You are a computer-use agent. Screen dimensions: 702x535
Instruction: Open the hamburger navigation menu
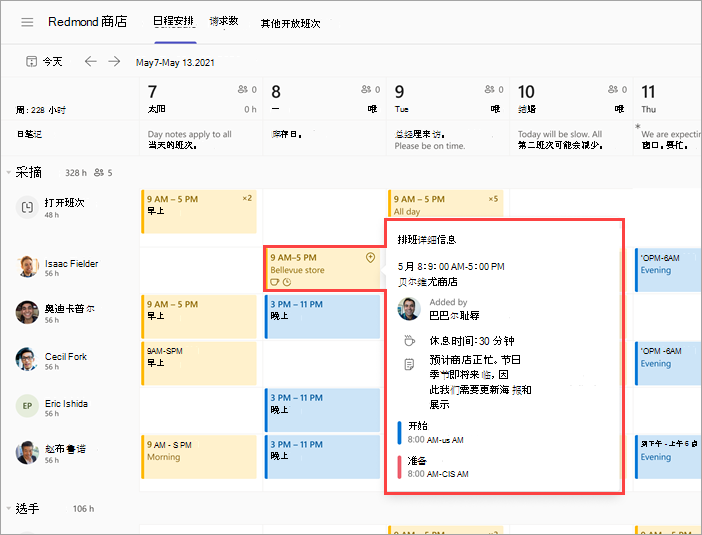[x=27, y=22]
